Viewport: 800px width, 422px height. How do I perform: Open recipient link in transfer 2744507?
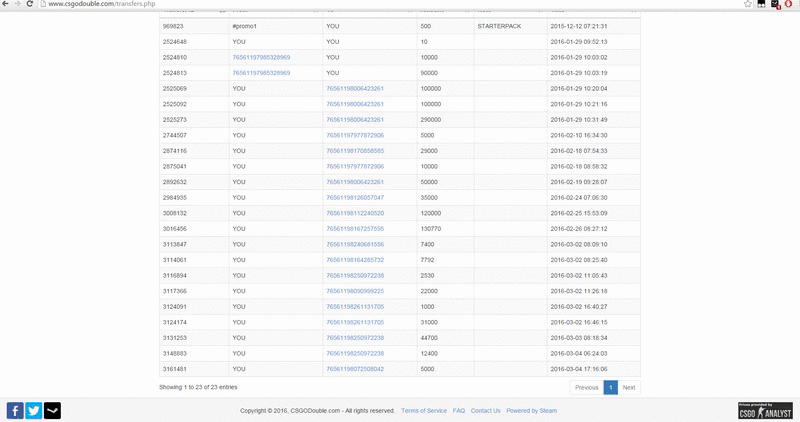tap(355, 135)
